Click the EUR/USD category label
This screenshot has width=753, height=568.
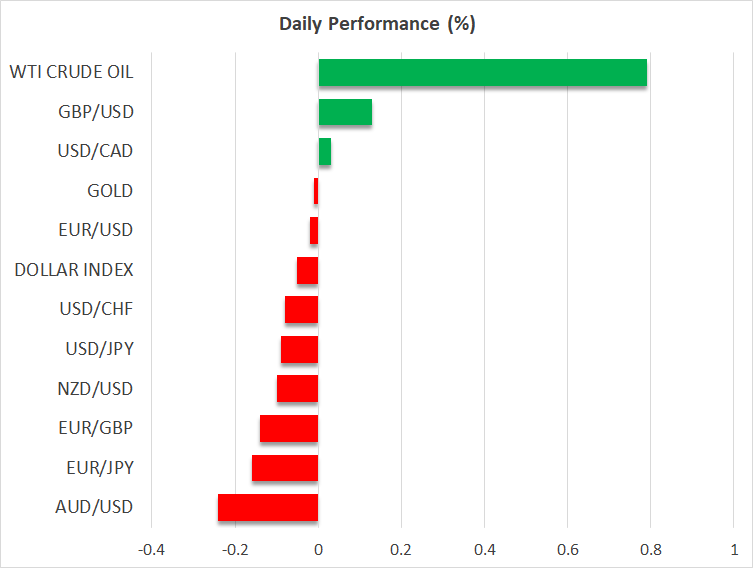click(98, 230)
